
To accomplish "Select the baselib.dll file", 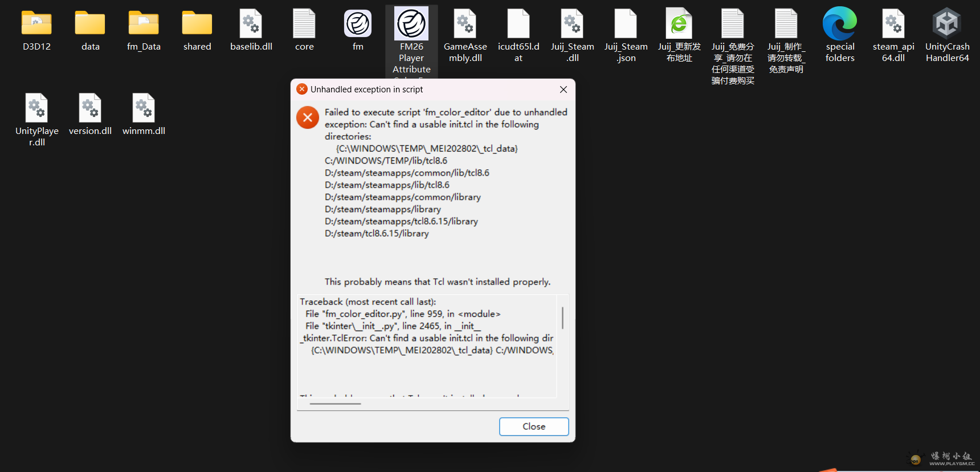I will click(x=251, y=24).
